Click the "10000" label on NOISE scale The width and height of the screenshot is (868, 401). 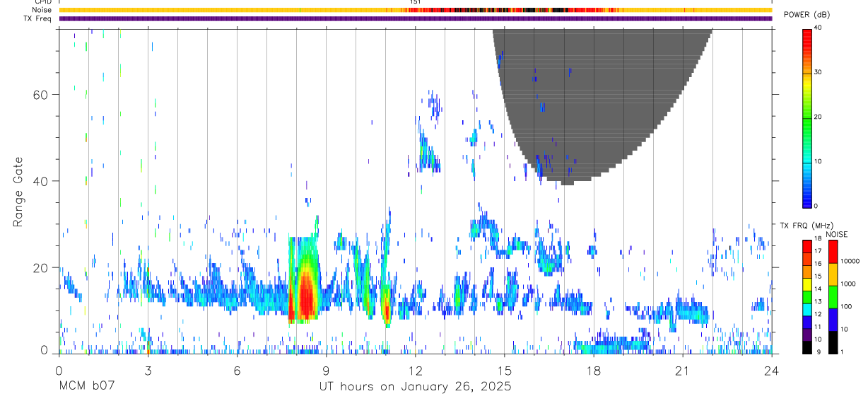[x=850, y=262]
